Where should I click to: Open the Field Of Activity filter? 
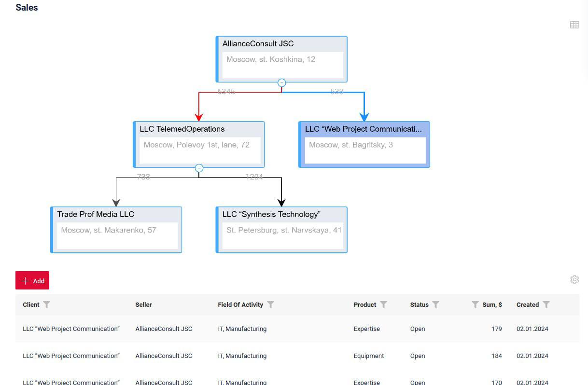point(271,305)
